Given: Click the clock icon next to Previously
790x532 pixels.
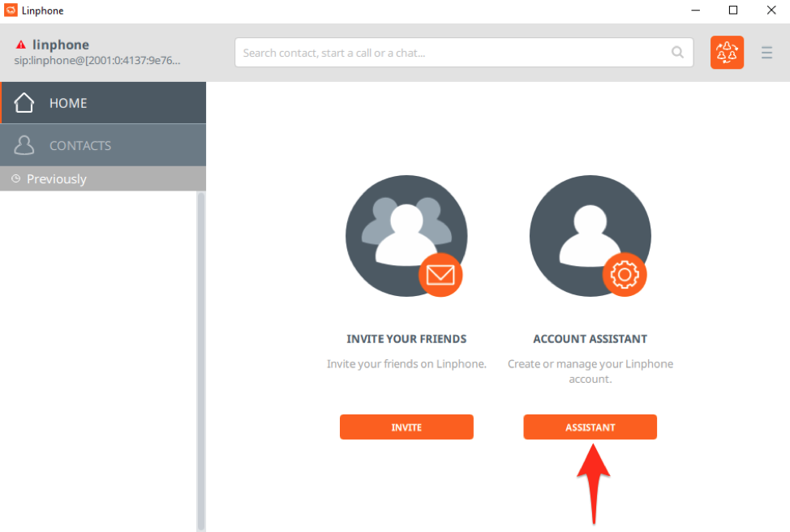Looking at the screenshot, I should [15, 178].
